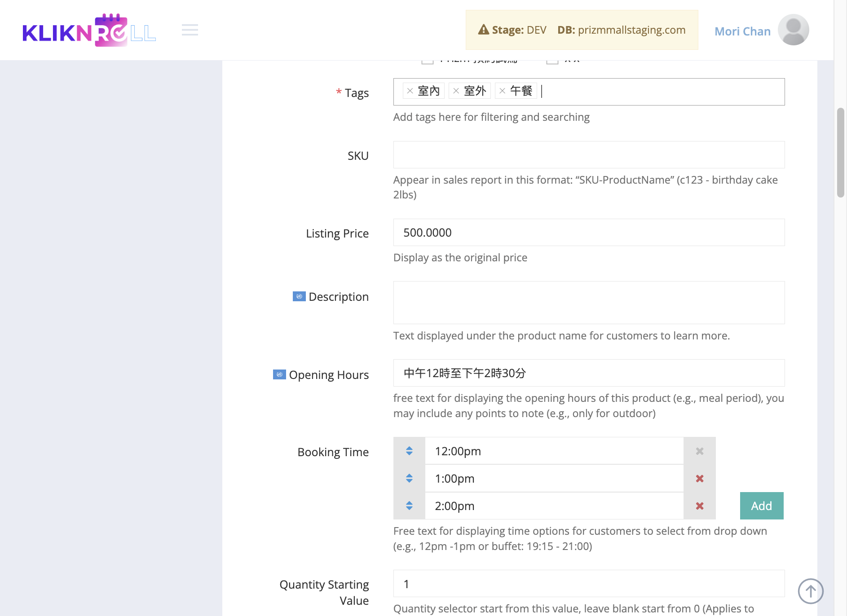Viewport: 847px width, 616px height.
Task: Delete the 1:00pm booking time row
Action: tap(700, 479)
